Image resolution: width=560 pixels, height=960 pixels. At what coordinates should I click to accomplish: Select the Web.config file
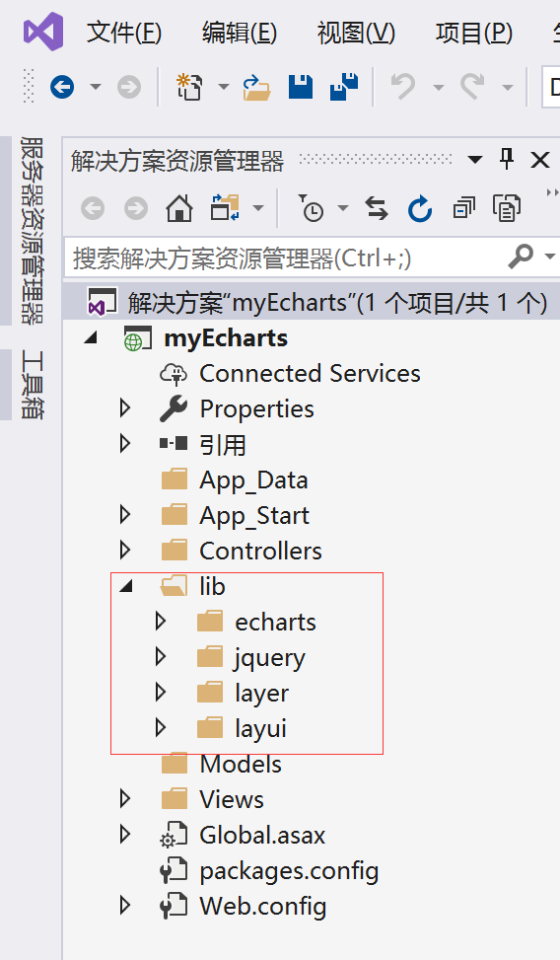tap(262, 906)
